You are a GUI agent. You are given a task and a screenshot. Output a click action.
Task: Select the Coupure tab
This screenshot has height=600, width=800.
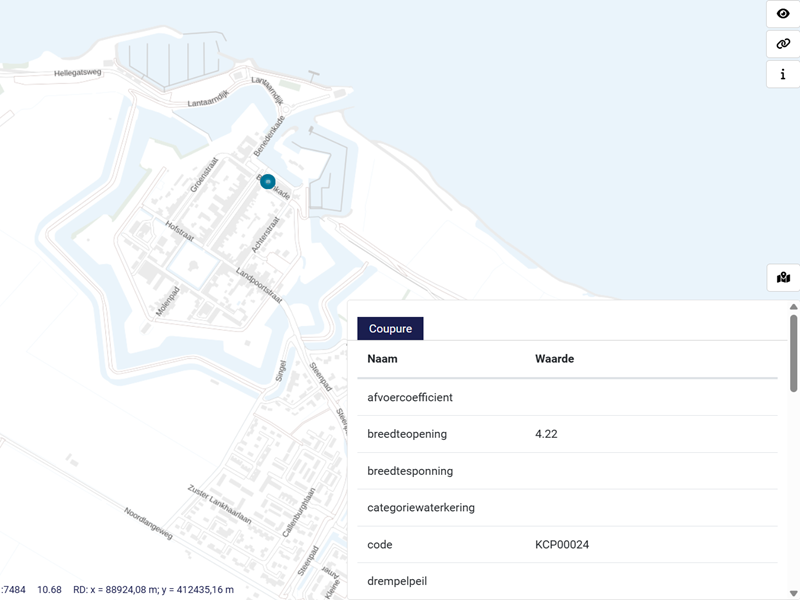pos(390,328)
